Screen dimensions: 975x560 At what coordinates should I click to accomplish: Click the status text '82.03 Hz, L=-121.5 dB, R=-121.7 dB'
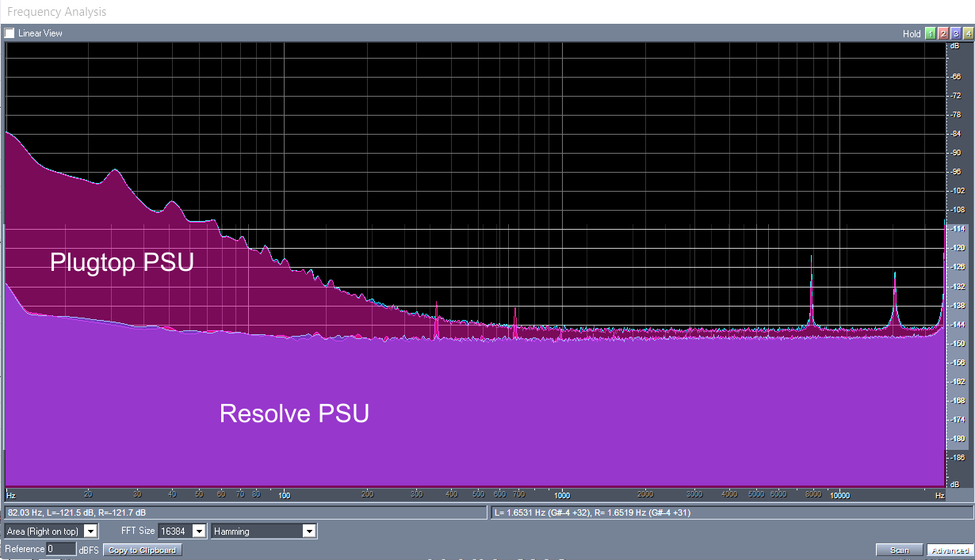[78, 513]
